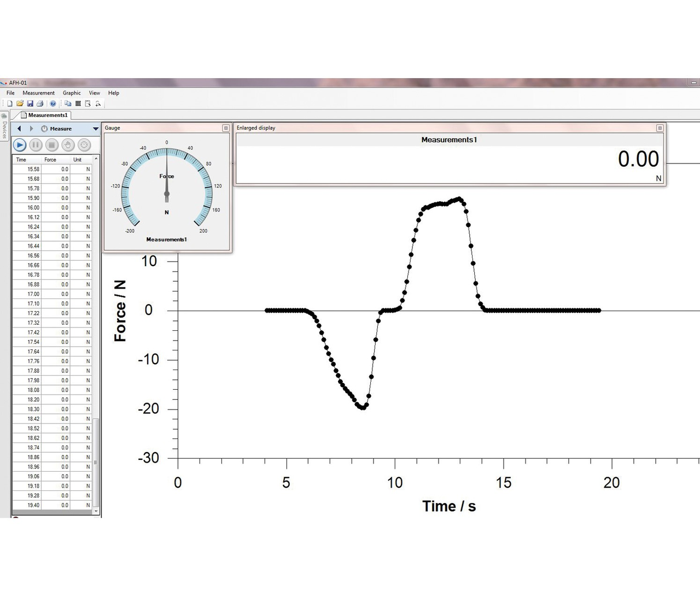Expand the Devices sidebar panel
The image size is (700, 597).
[x=4, y=130]
